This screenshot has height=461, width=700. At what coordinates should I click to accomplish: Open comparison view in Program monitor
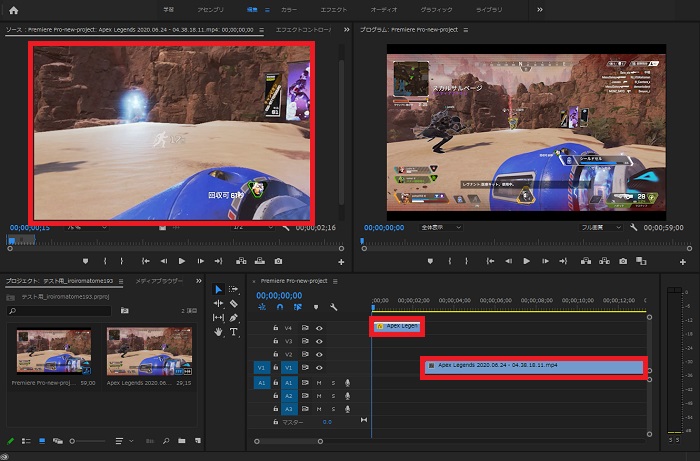click(x=641, y=261)
